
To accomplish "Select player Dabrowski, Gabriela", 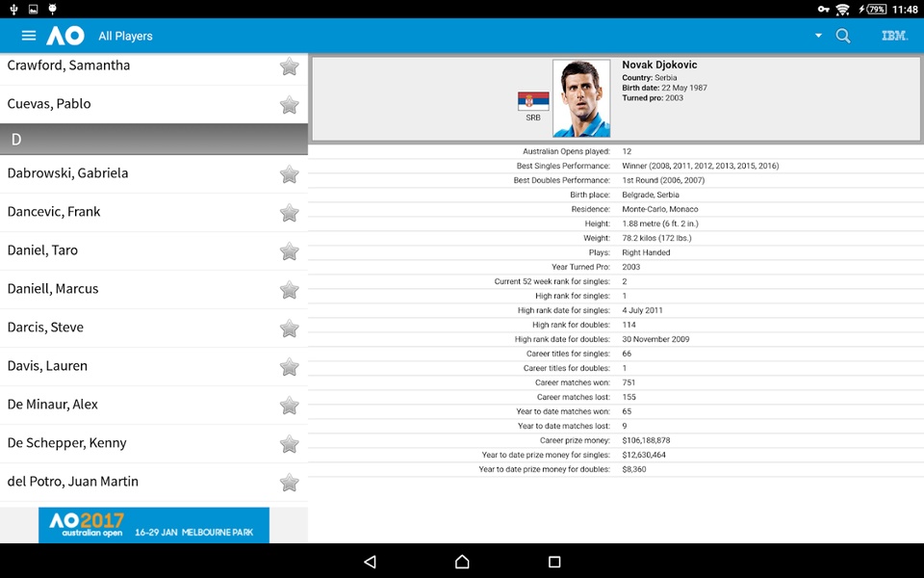I will [154, 174].
